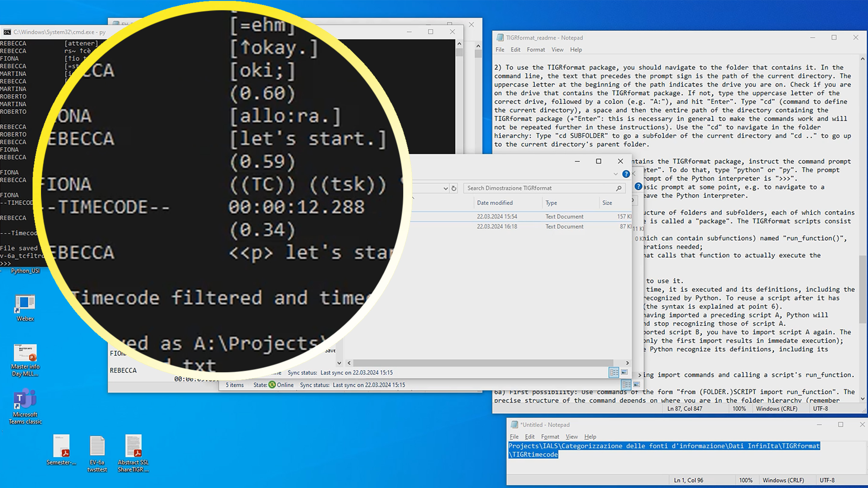Open the Explorer address bar history dropdown

[445, 188]
